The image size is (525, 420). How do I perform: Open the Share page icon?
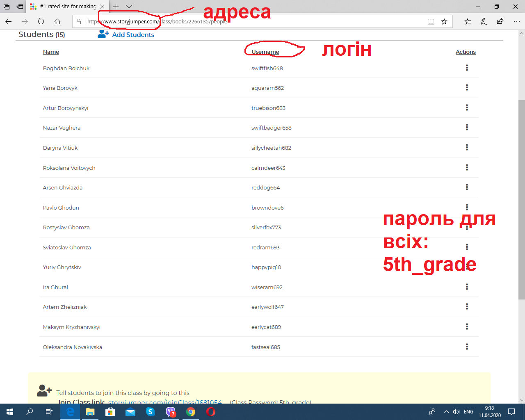coord(500,22)
